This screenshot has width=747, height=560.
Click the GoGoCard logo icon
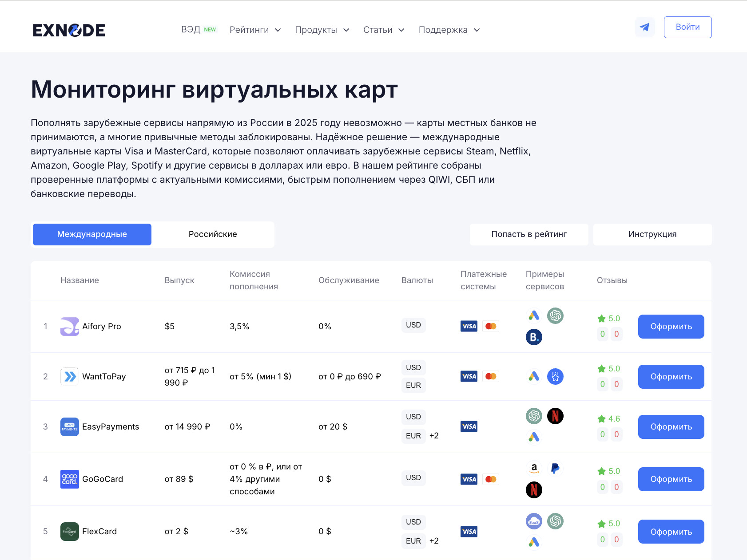pyautogui.click(x=70, y=479)
